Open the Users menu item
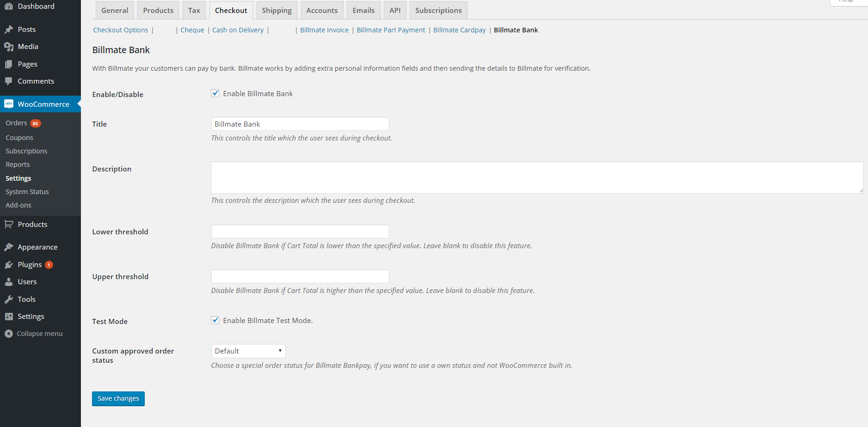The image size is (868, 427). pyautogui.click(x=27, y=282)
